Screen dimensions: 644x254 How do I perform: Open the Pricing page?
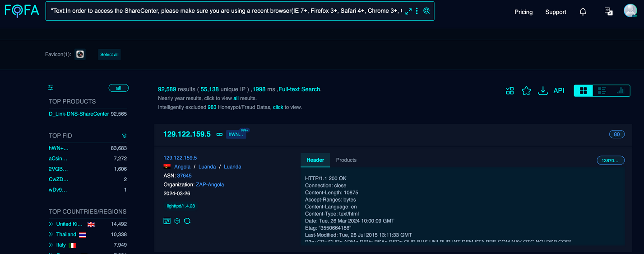524,12
